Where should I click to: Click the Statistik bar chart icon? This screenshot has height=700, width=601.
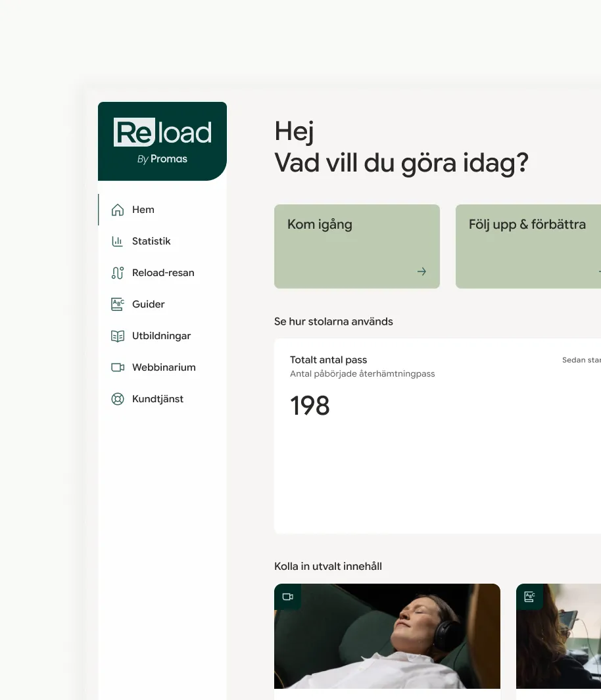click(118, 241)
